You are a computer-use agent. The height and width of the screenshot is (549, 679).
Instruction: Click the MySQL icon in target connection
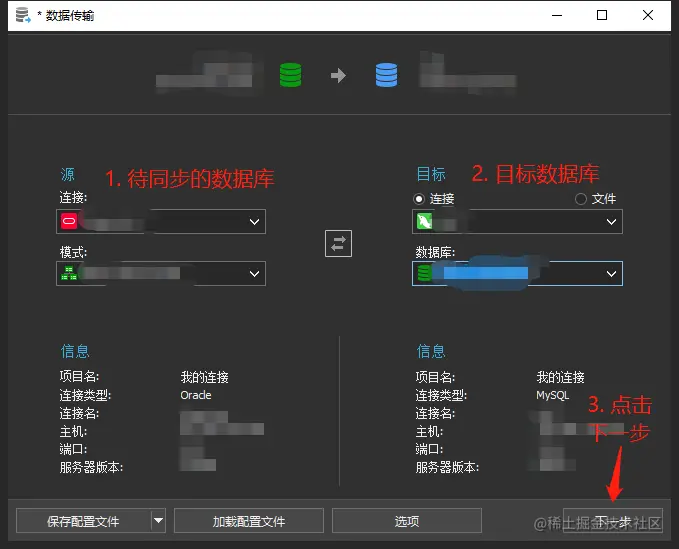pos(424,221)
